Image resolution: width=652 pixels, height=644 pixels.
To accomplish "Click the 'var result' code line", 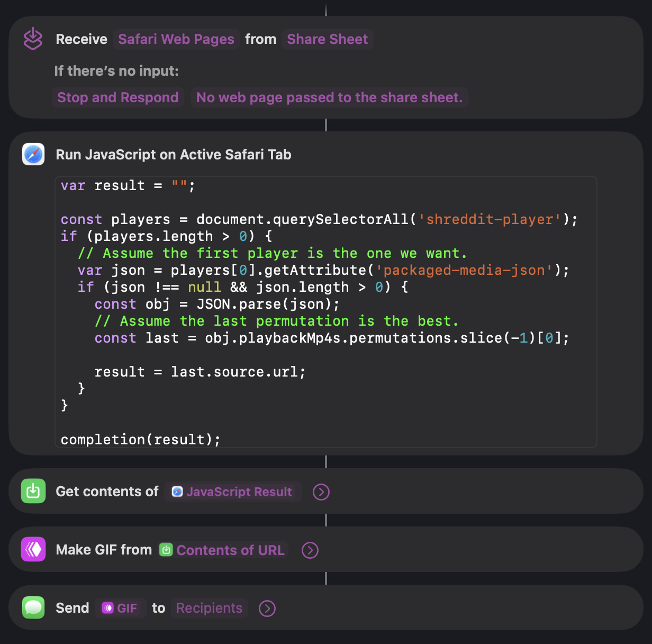I will pyautogui.click(x=128, y=185).
